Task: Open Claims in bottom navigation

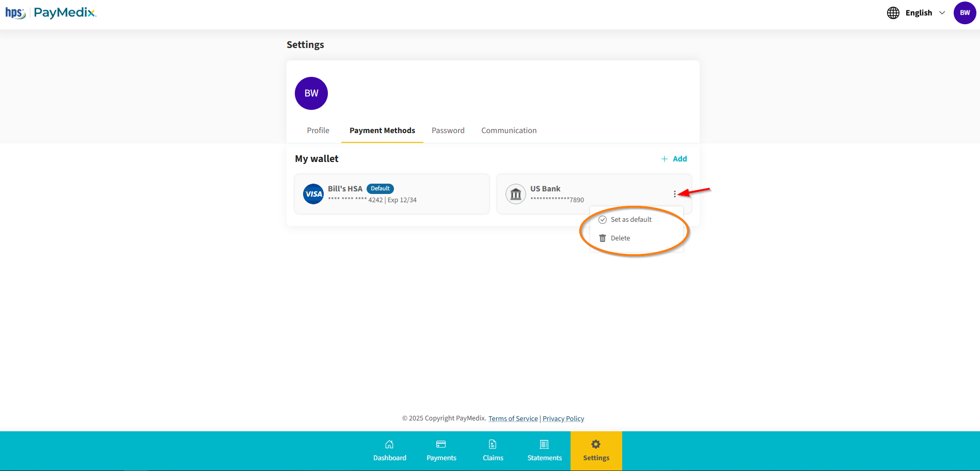Action: point(493,451)
